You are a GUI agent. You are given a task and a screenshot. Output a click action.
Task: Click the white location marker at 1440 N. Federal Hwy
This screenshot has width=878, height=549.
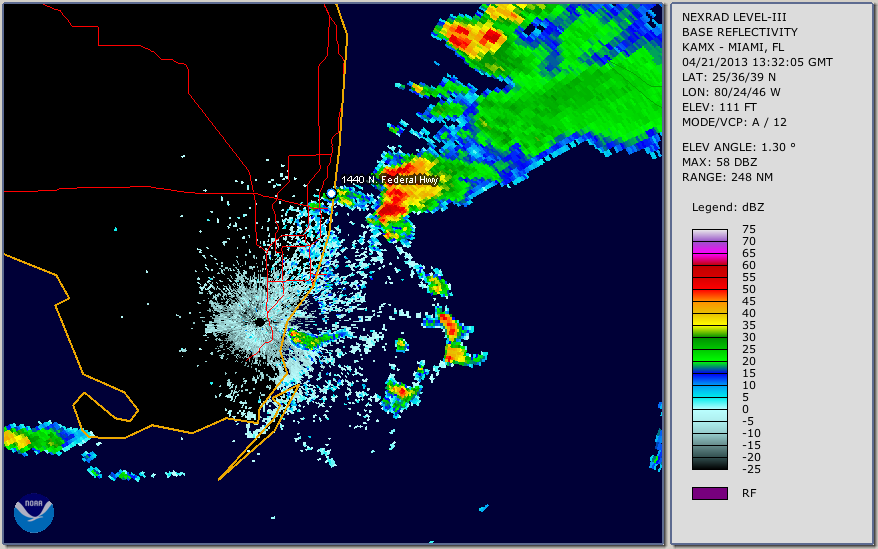tap(331, 193)
